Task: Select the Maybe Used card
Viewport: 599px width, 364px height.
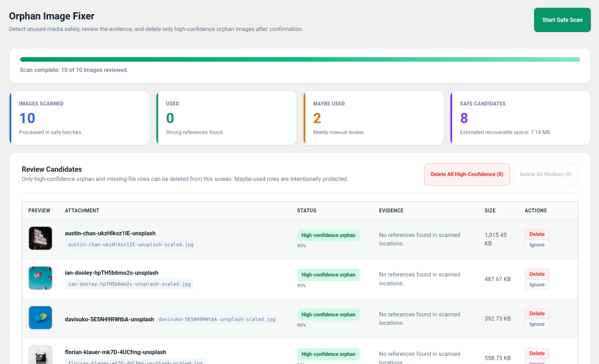Action: tap(374, 118)
